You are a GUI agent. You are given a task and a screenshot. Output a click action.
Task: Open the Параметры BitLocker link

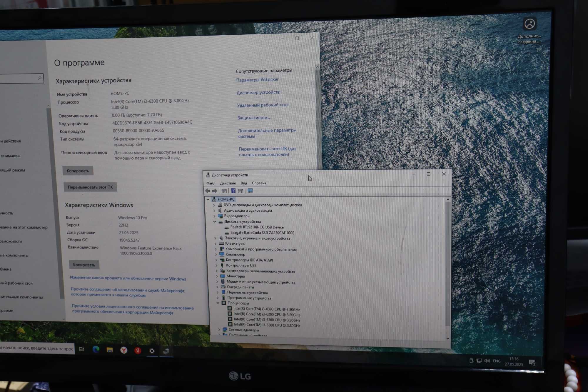(x=257, y=80)
